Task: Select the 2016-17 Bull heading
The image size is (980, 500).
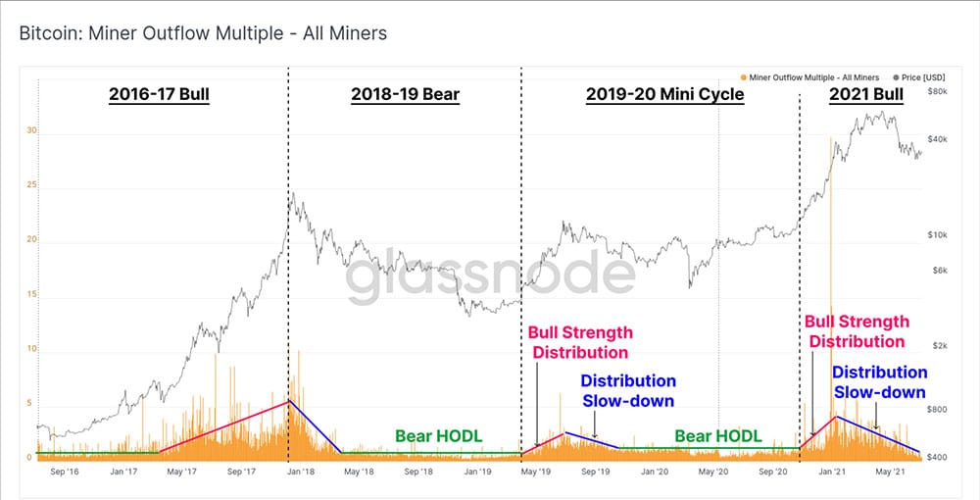Action: point(159,94)
